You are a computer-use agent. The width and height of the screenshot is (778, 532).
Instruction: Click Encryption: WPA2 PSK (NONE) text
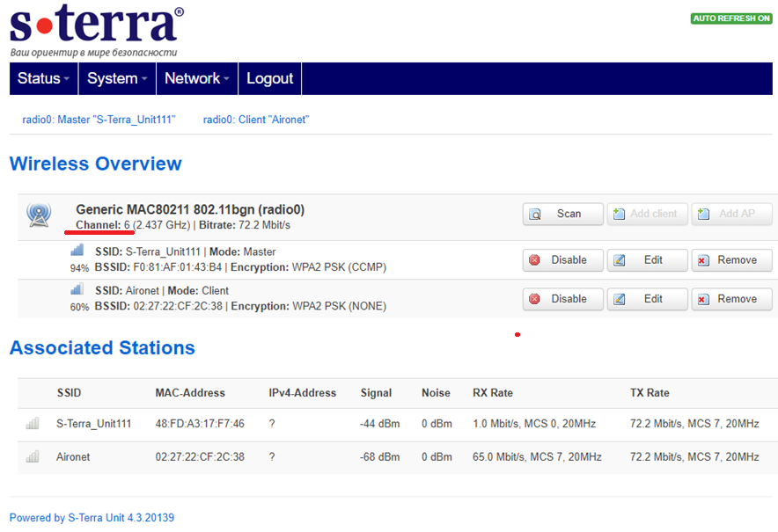coord(309,306)
